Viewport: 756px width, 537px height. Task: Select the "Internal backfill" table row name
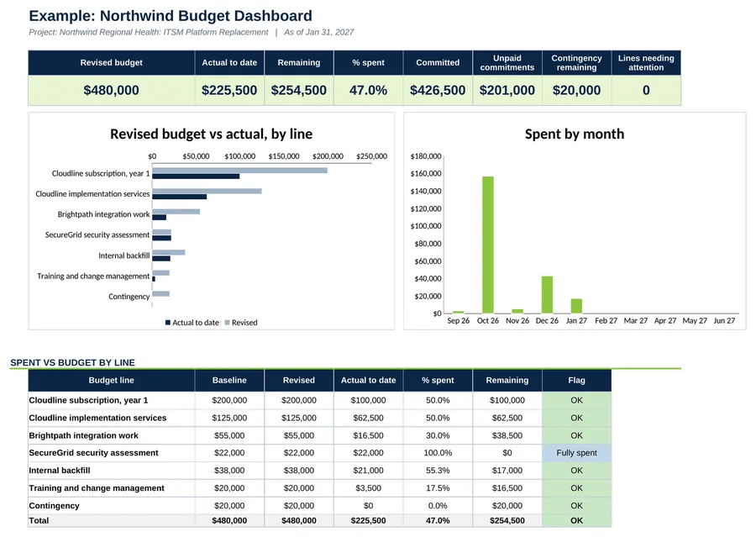pyautogui.click(x=60, y=471)
